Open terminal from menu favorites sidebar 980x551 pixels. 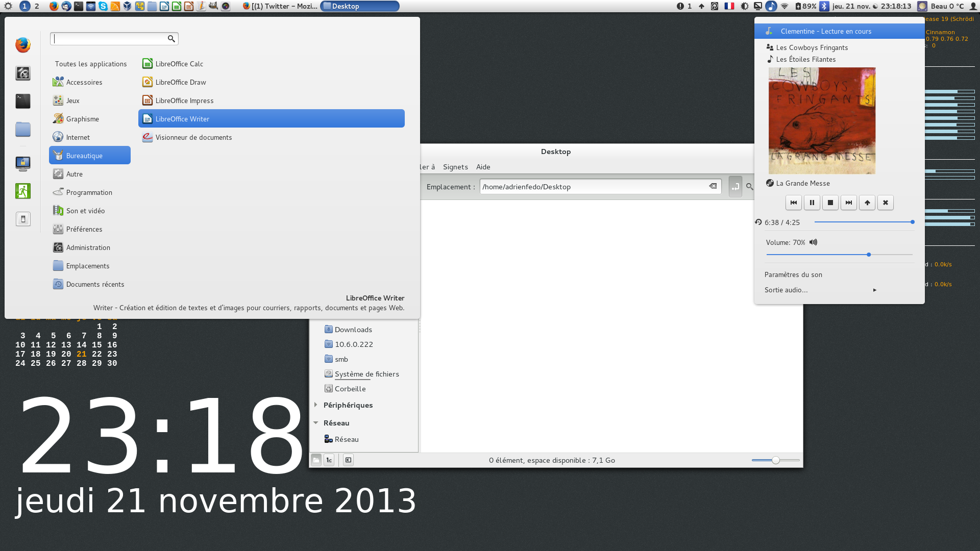(x=22, y=101)
